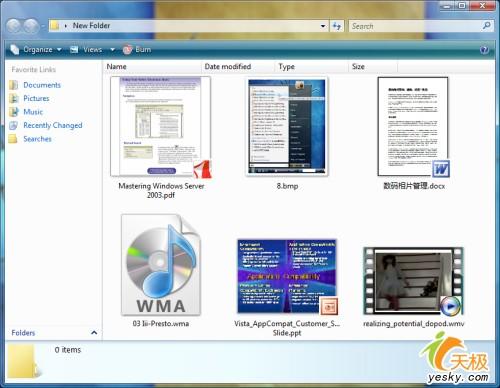Click the New Folder breadcrumb

tap(91, 26)
